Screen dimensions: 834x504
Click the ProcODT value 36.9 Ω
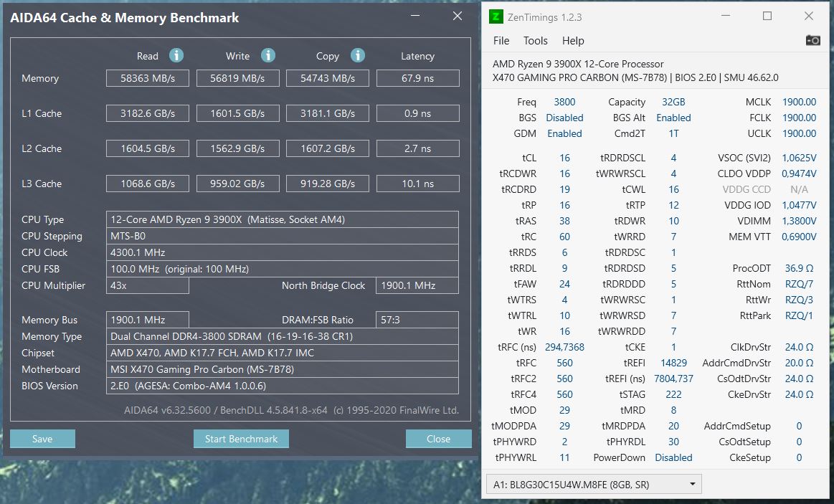click(x=799, y=268)
